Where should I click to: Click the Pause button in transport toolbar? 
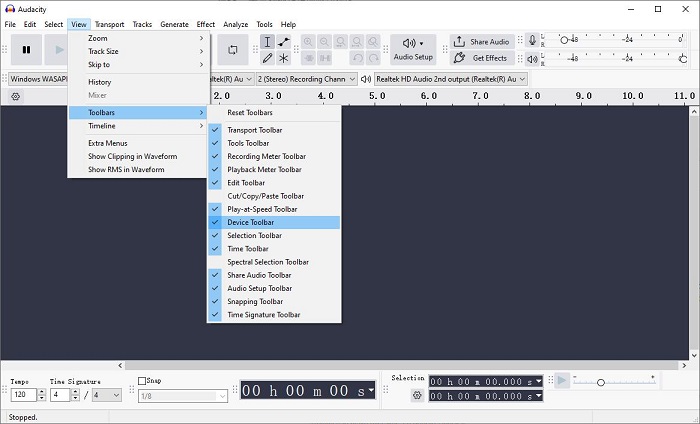(26, 50)
